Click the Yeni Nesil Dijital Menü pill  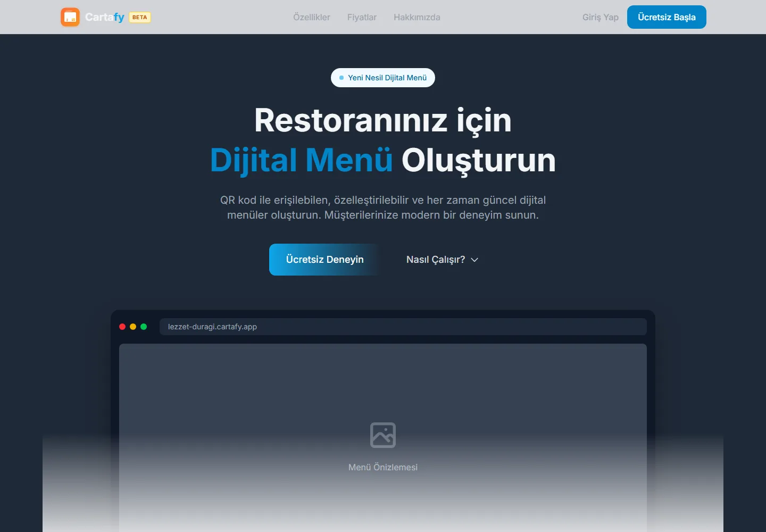(383, 78)
